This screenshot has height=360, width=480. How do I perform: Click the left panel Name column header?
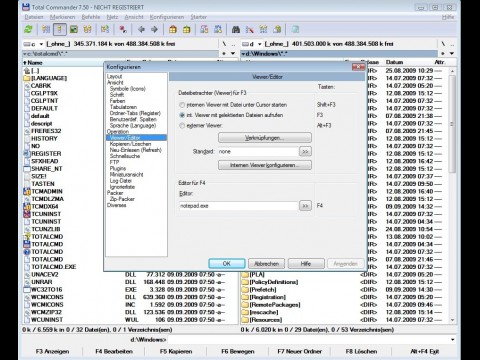[35, 63]
